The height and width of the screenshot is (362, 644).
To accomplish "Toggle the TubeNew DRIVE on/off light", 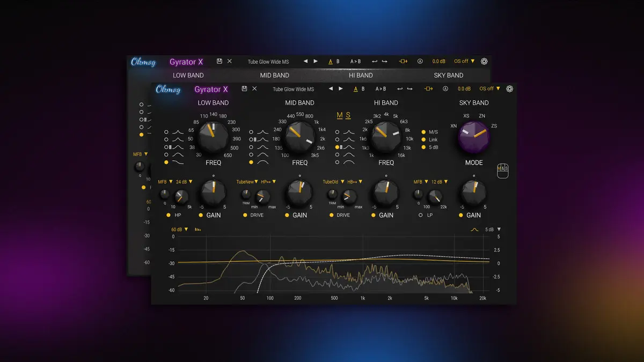I will pyautogui.click(x=245, y=215).
